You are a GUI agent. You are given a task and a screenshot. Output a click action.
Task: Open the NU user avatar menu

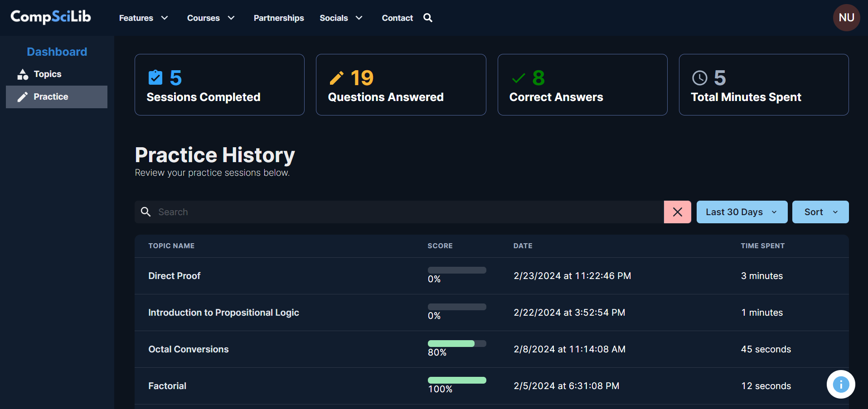[x=846, y=18]
